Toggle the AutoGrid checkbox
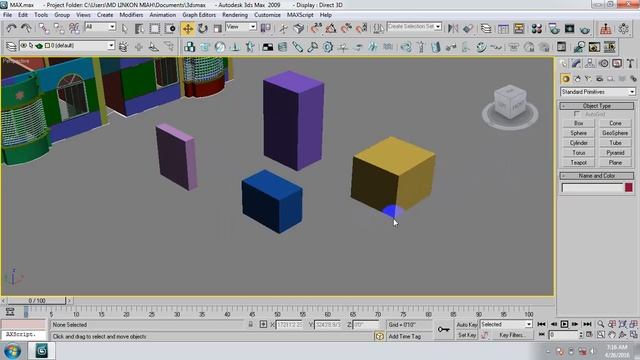The image size is (640, 360). (x=577, y=113)
